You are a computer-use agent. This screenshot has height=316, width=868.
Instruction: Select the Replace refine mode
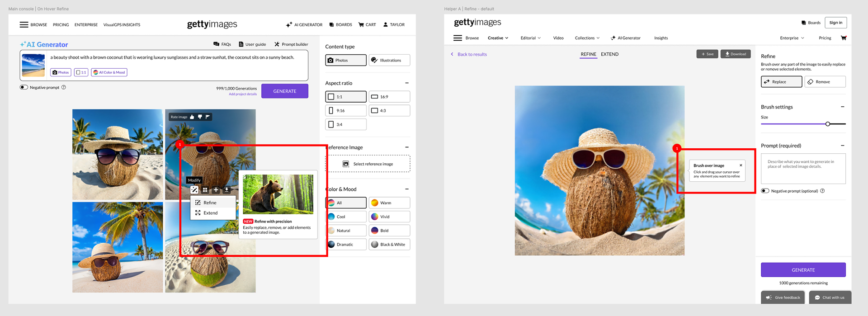coord(782,82)
